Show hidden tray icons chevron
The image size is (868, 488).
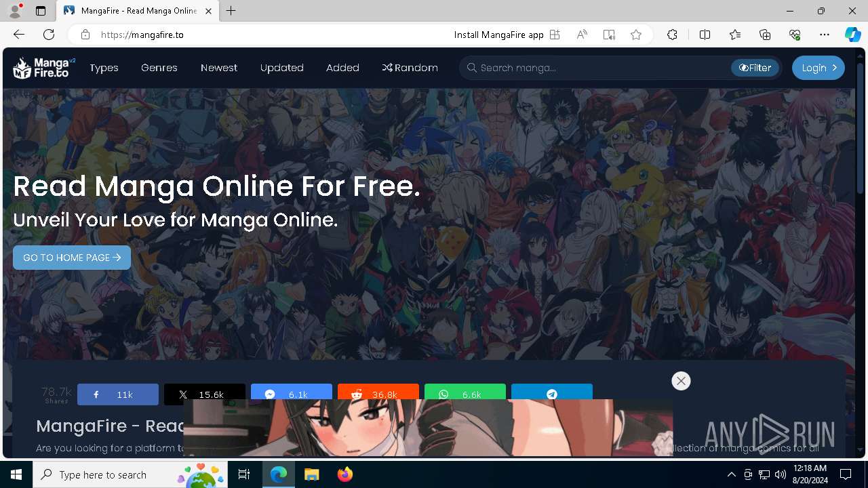click(731, 474)
